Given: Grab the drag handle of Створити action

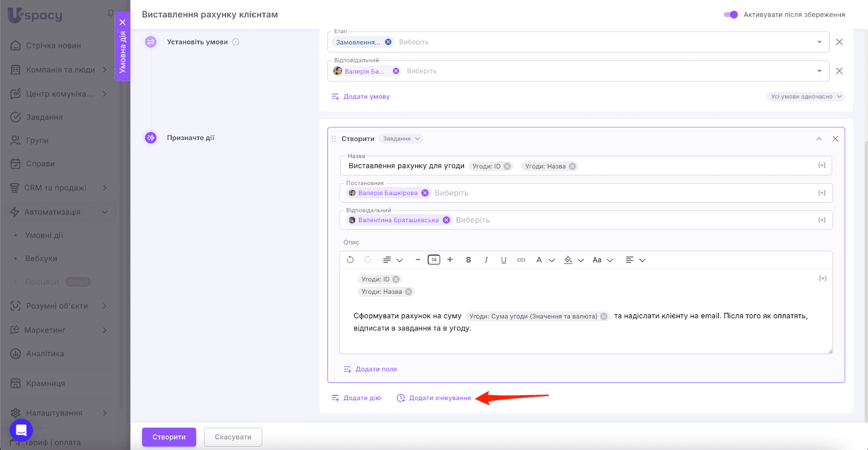Looking at the screenshot, I should [x=334, y=139].
